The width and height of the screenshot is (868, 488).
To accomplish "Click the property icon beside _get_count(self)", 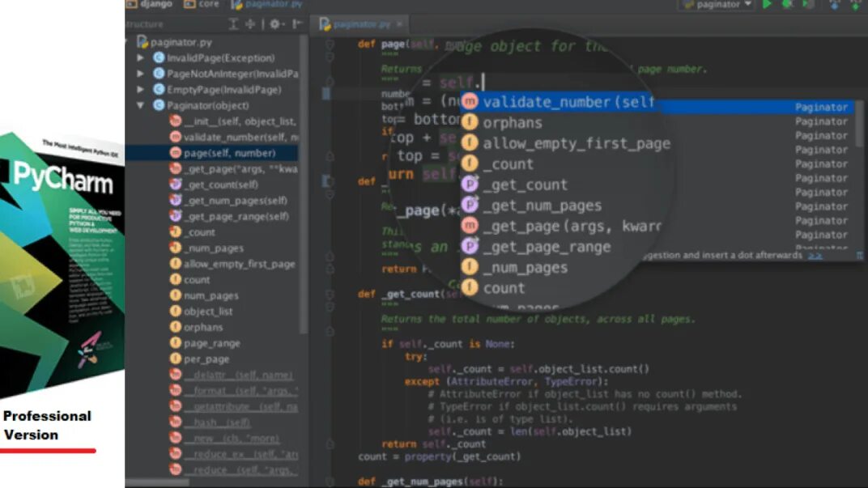I will click(176, 185).
